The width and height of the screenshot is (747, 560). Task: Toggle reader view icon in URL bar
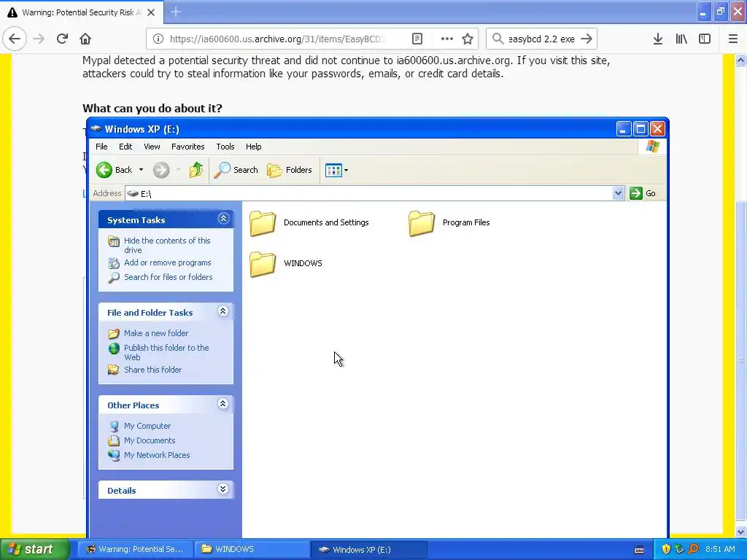point(417,39)
